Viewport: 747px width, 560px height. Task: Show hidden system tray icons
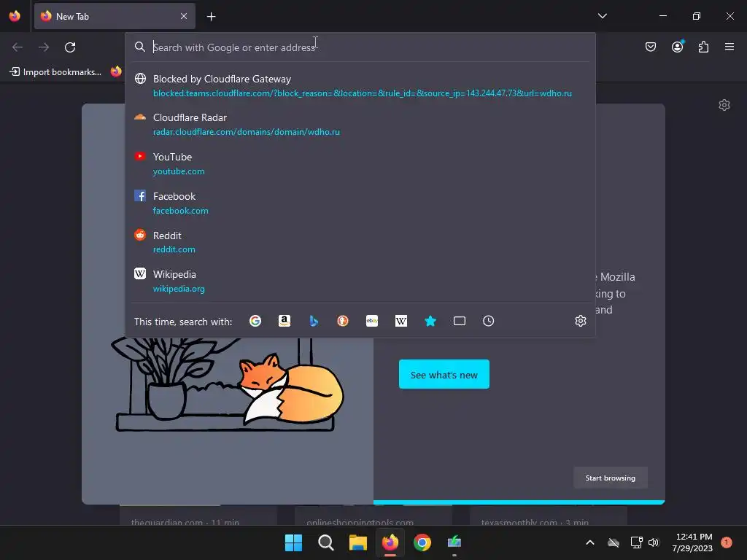589,542
